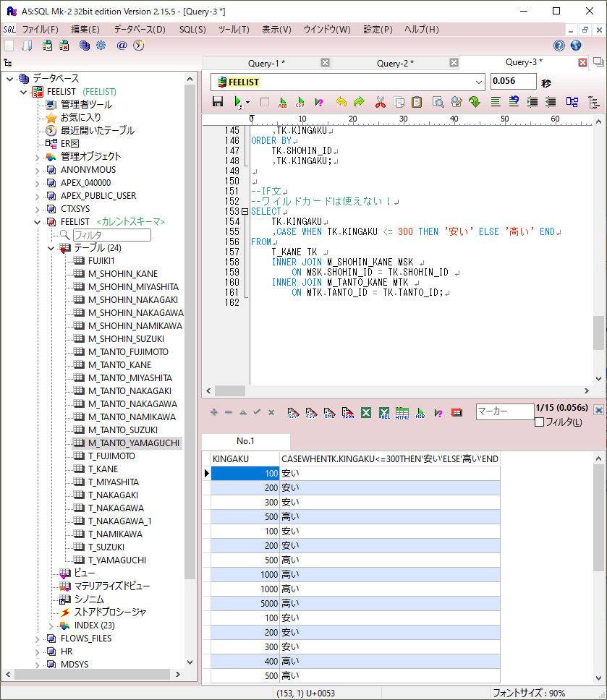607x700 pixels.
Task: Switch to the Query-1 tab
Action: pos(266,64)
